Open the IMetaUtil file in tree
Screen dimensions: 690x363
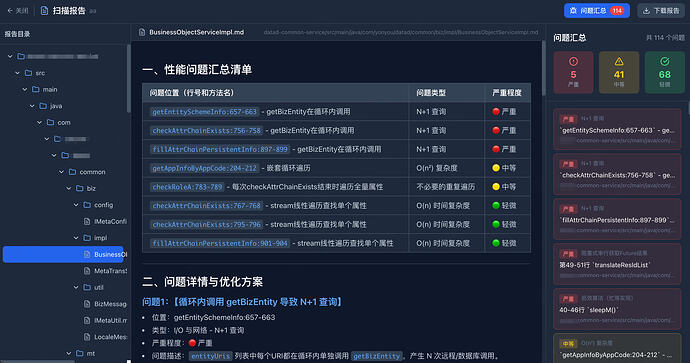click(x=105, y=320)
